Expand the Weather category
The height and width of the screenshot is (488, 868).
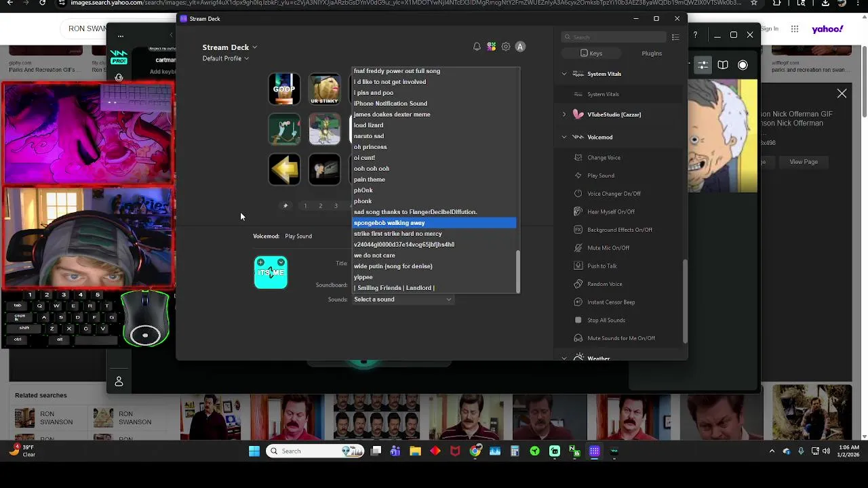coord(564,358)
